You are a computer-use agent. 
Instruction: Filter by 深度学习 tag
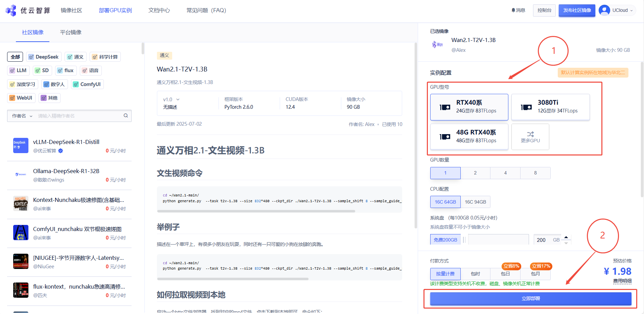coord(23,84)
